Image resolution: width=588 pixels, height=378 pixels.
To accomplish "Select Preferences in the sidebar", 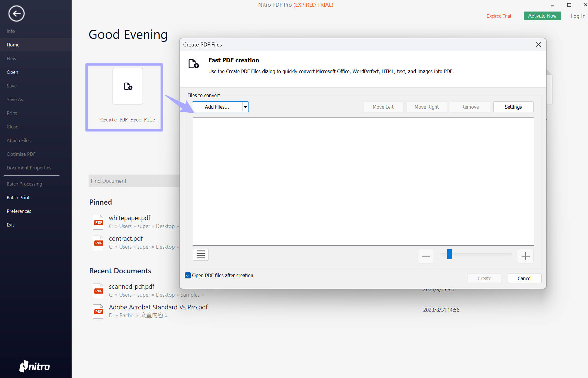I will tap(19, 211).
